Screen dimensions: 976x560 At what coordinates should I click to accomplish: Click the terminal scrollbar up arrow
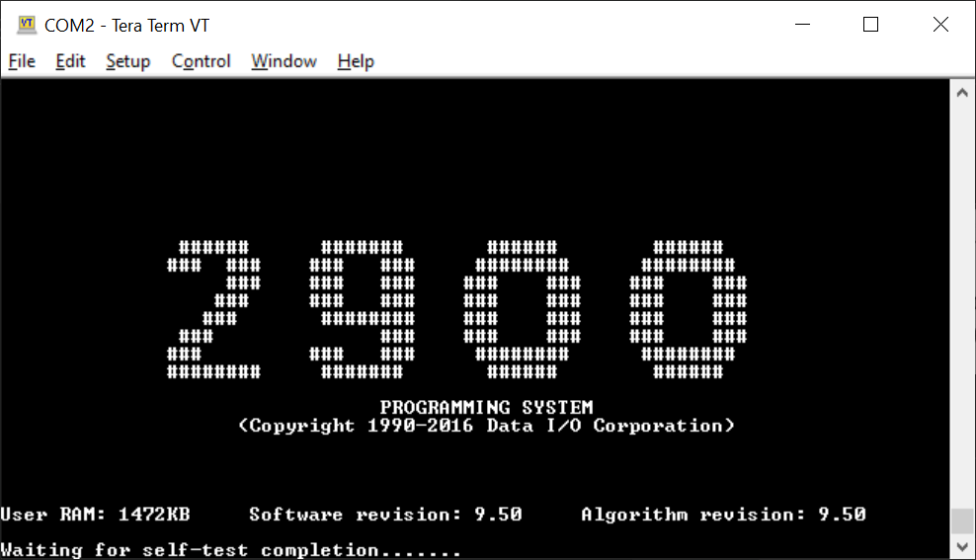click(962, 93)
